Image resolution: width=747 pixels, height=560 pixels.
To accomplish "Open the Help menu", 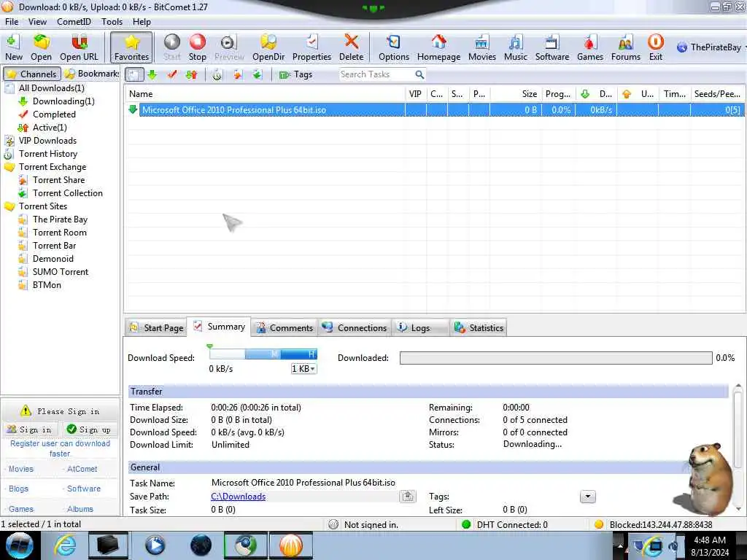I will click(142, 21).
